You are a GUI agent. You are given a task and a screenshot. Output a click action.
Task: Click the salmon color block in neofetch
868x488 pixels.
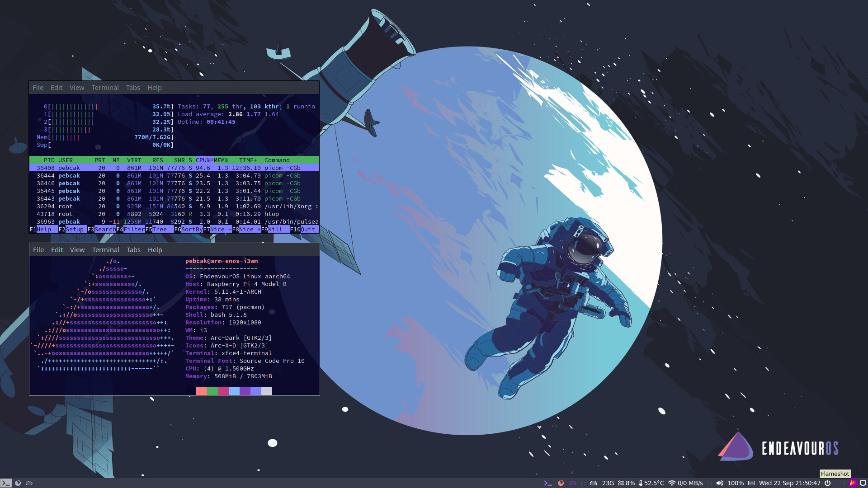pos(202,391)
